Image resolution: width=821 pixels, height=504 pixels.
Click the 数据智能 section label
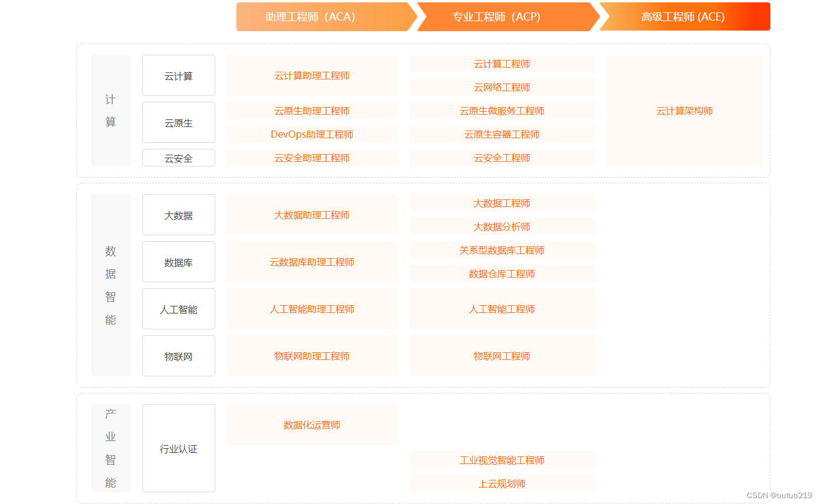111,285
